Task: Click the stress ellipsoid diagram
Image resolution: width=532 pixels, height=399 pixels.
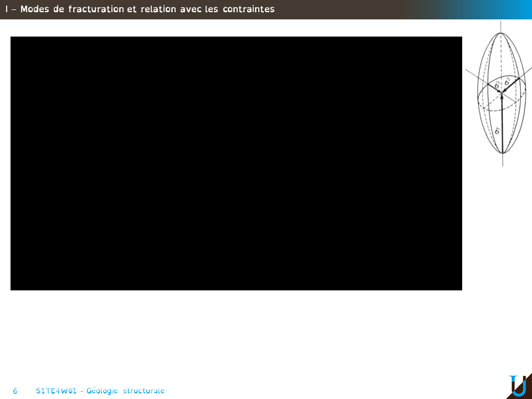Action: pos(502,93)
